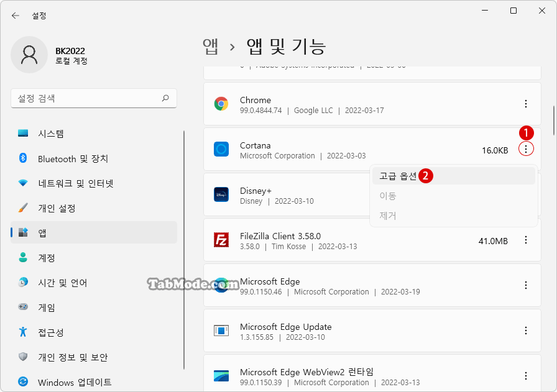
Task: Click the Microsoft Edge app name
Action: tap(270, 281)
